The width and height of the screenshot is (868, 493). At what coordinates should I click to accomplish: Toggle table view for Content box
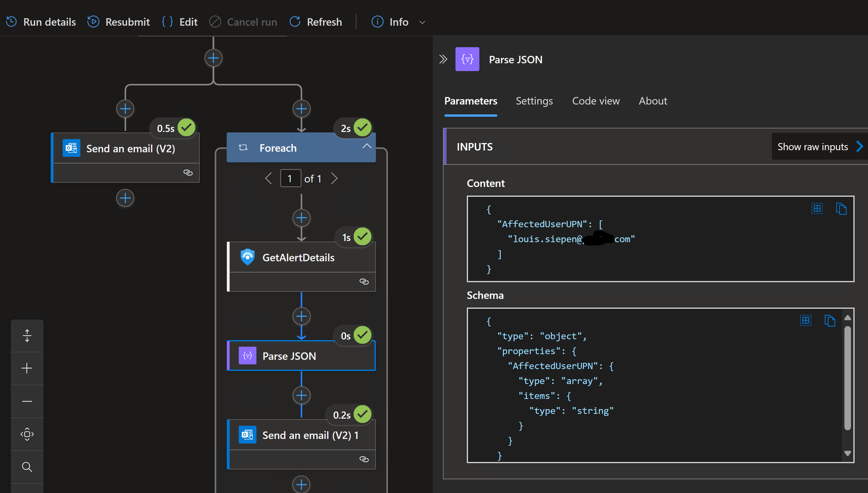point(817,208)
